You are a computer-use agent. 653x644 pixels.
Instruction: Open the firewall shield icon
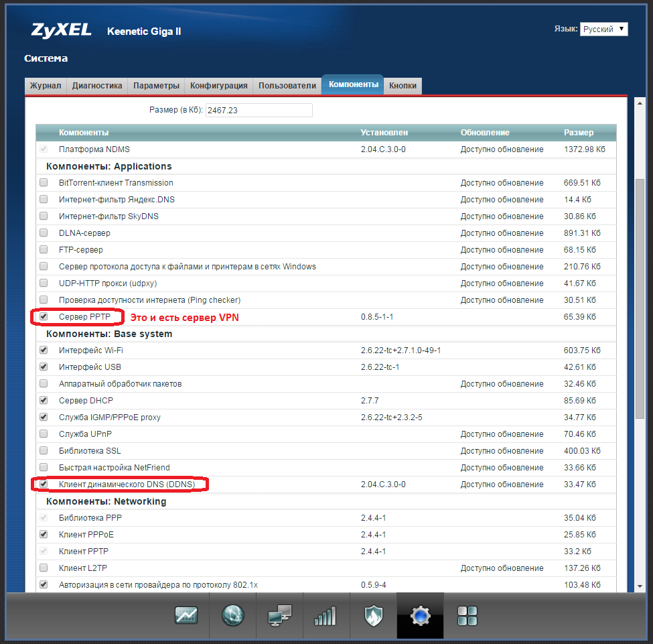[374, 616]
